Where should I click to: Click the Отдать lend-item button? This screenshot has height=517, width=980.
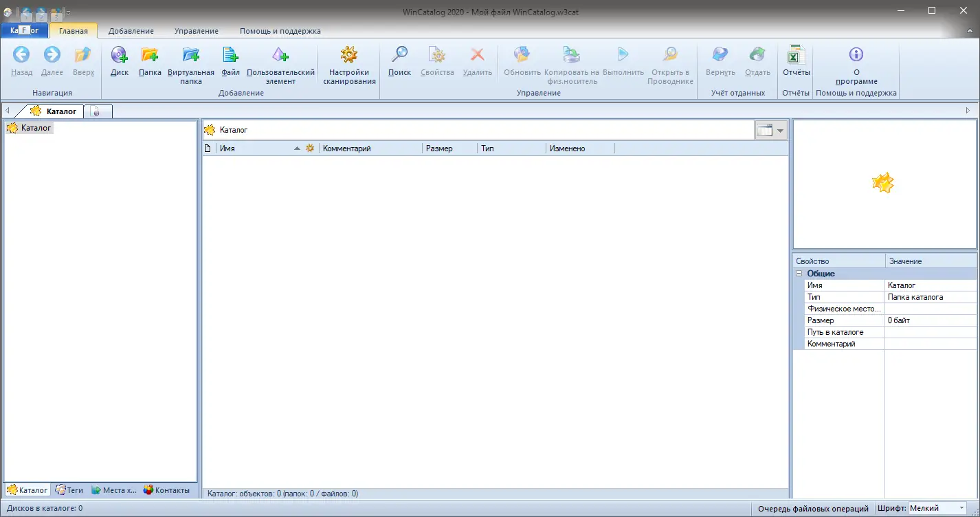tap(757, 61)
